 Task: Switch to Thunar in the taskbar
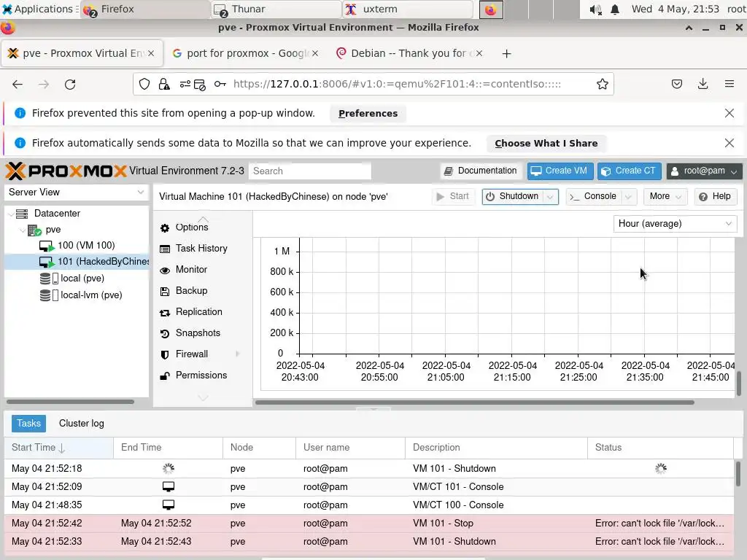pyautogui.click(x=276, y=9)
